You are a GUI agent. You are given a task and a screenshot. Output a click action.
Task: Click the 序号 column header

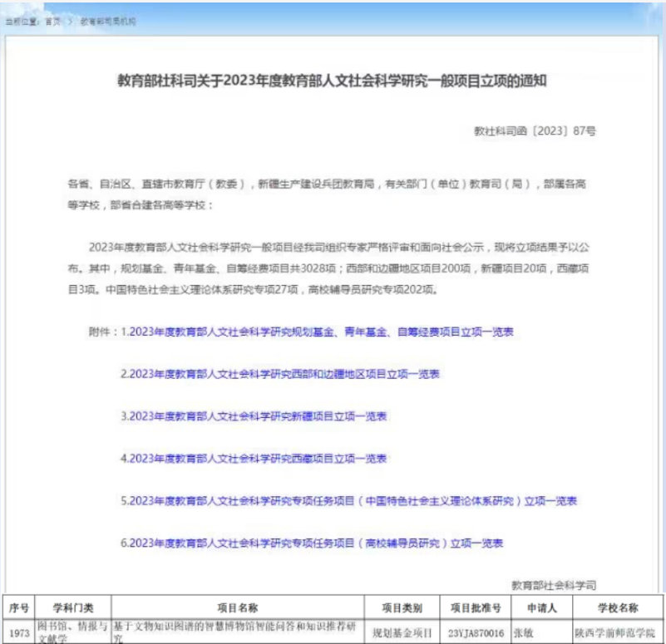[x=18, y=608]
